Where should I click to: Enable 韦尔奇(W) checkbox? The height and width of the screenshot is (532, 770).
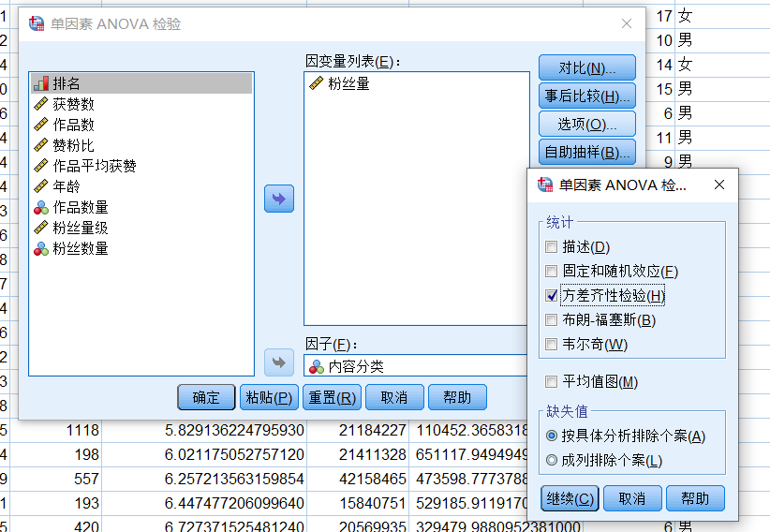(552, 345)
